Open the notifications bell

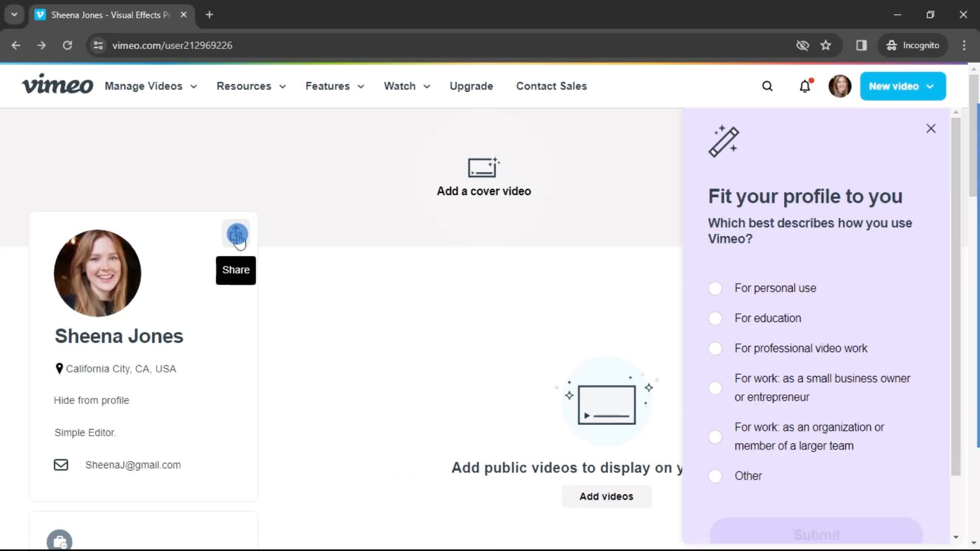coord(805,86)
